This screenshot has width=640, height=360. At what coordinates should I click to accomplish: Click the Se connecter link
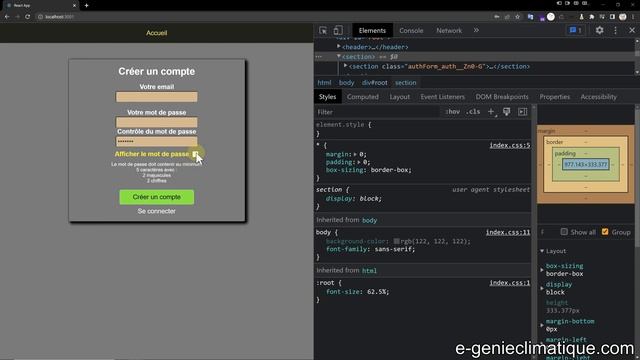point(157,211)
